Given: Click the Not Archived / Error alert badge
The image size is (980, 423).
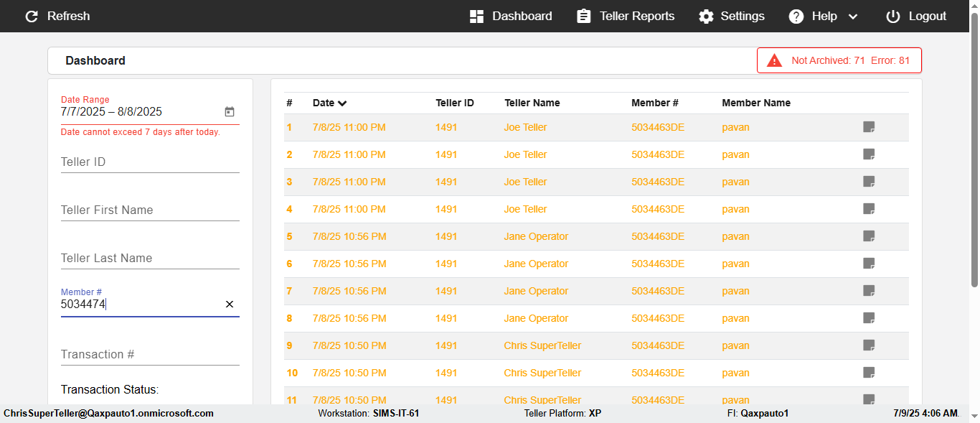Looking at the screenshot, I should [839, 61].
